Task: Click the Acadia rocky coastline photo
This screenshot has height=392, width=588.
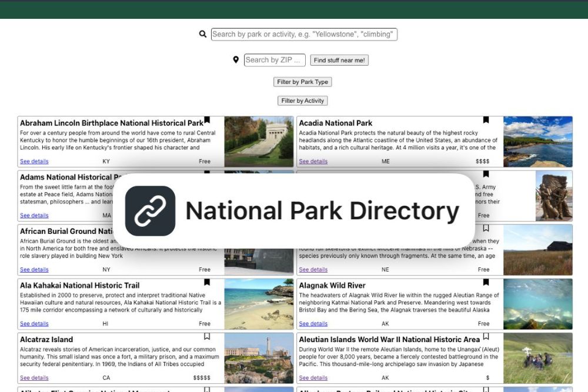Action: click(x=538, y=142)
